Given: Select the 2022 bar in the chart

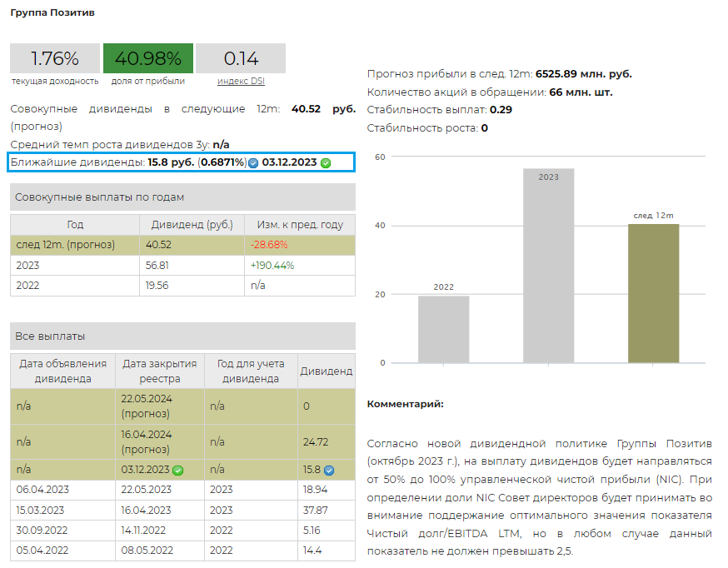Looking at the screenshot, I should click(x=443, y=329).
